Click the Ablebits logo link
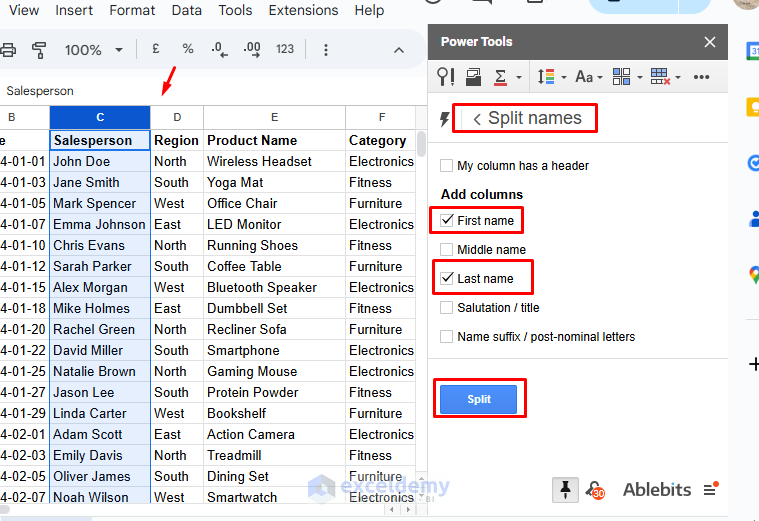Viewport: 759px width, 521px height. 657,490
